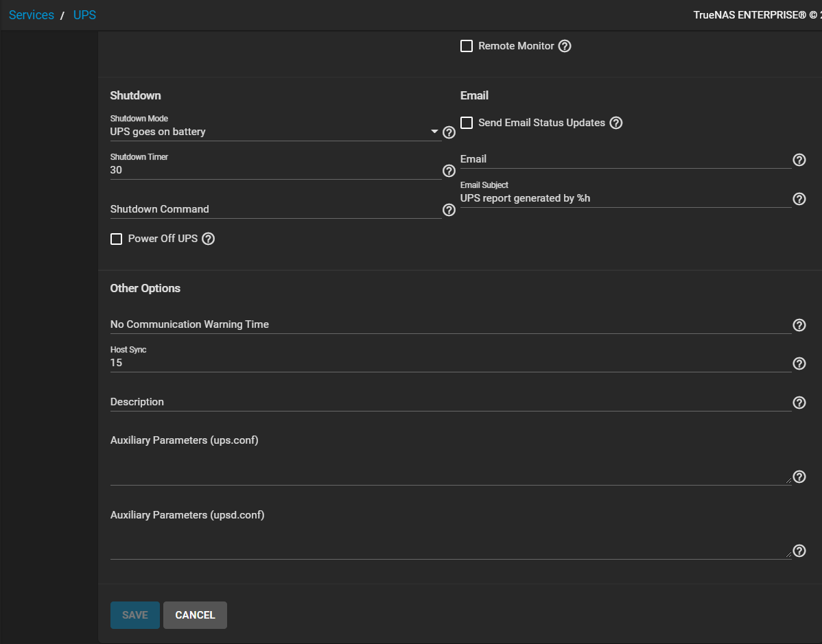Open help for No Communication Warning Time
Screen dimensions: 822x644
(x=799, y=325)
